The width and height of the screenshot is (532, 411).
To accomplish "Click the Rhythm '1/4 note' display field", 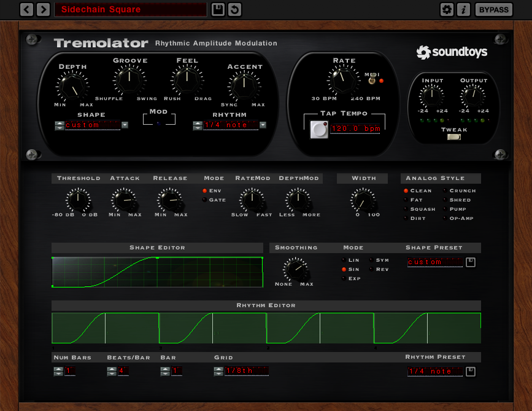I will coord(231,125).
